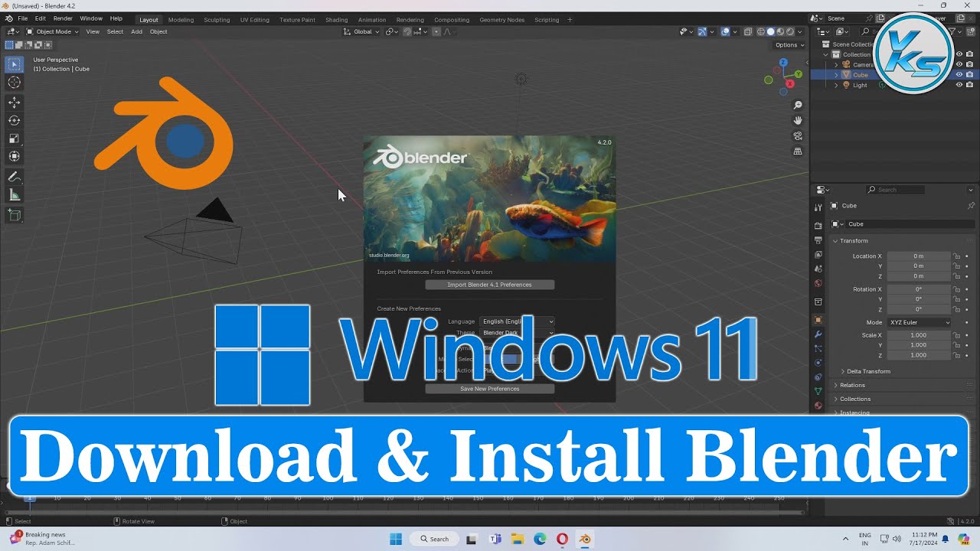This screenshot has height=551, width=980.
Task: Activate the Measure tool
Action: tap(14, 196)
